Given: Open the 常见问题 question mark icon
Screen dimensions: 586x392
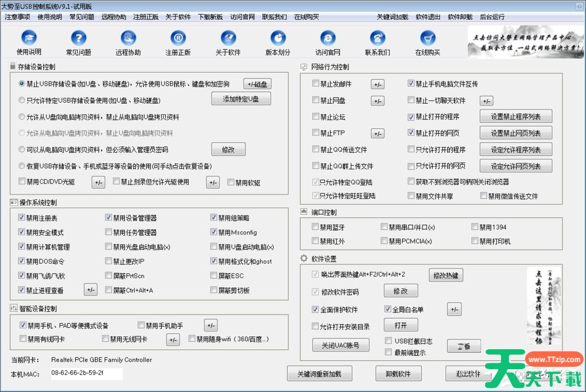Looking at the screenshot, I should click(x=78, y=39).
